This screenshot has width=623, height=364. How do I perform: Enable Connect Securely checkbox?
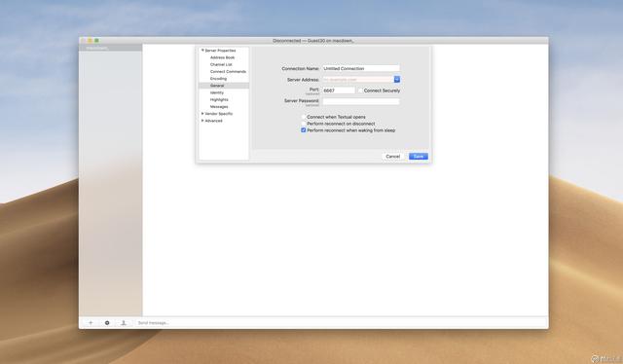tap(360, 91)
